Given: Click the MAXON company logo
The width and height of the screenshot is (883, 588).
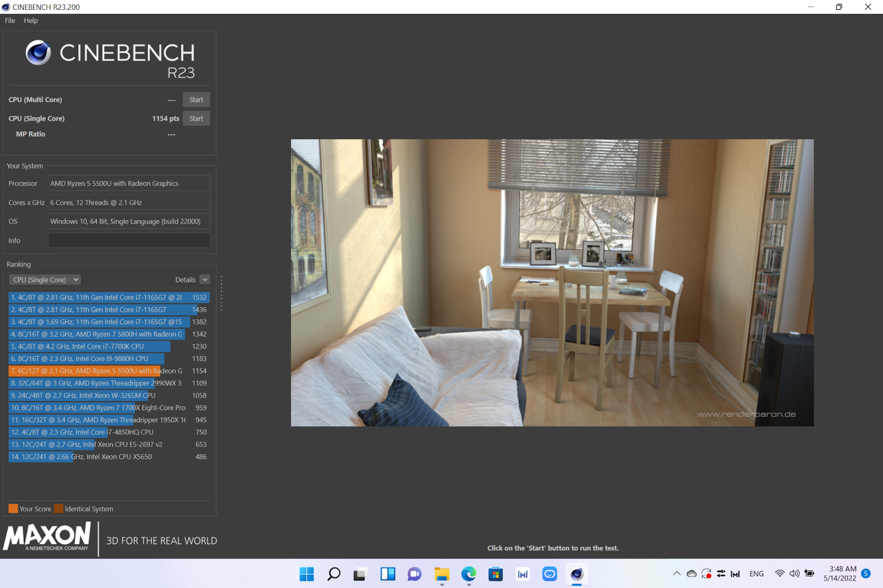Looking at the screenshot, I should (47, 537).
